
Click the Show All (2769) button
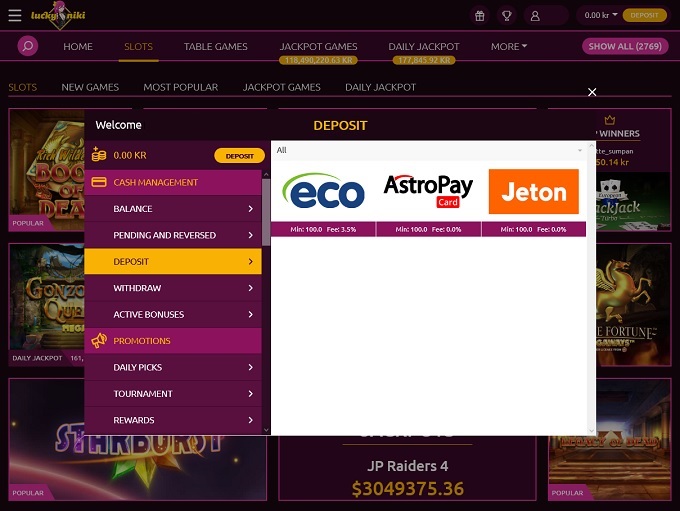coord(625,46)
